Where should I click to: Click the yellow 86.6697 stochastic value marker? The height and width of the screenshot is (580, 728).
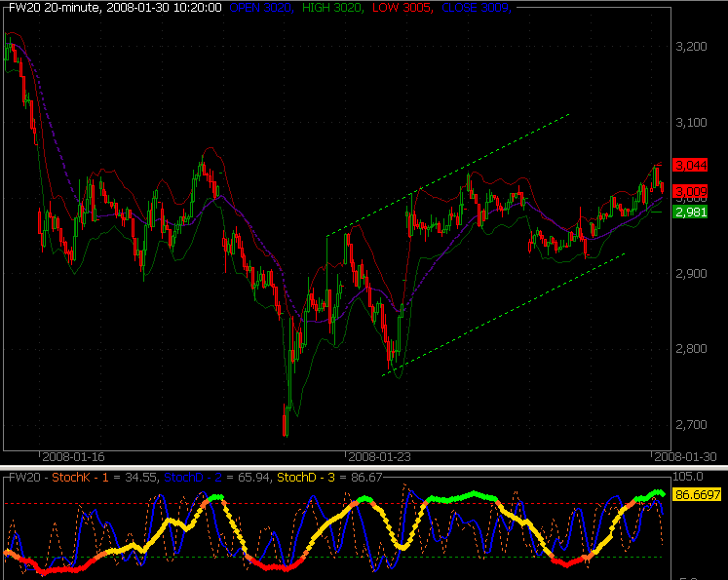click(698, 494)
